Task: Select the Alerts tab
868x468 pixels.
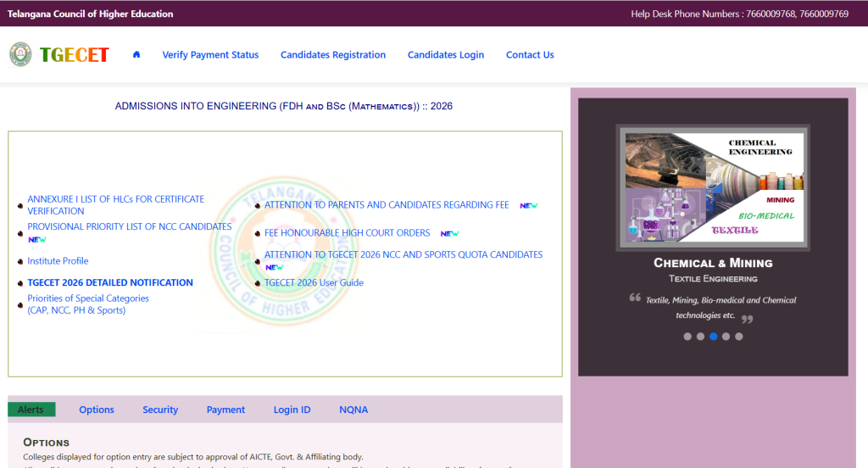Action: [31, 409]
